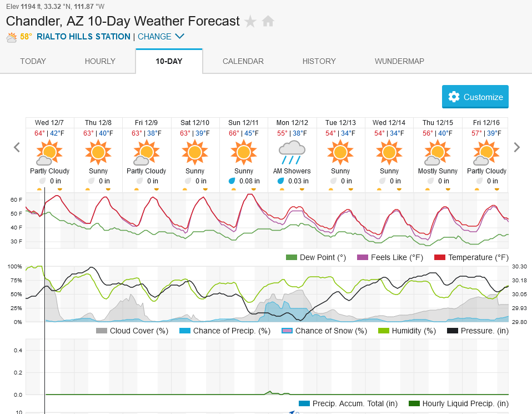Click the Customize button
Image resolution: width=532 pixels, height=414 pixels.
(x=475, y=97)
